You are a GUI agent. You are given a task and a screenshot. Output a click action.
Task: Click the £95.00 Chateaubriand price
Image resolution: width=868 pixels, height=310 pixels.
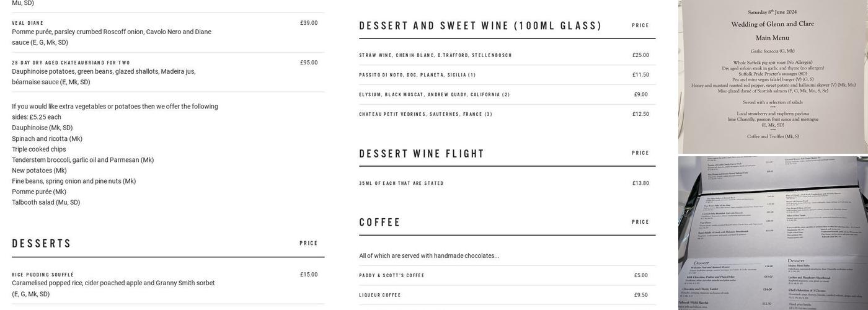tap(309, 63)
